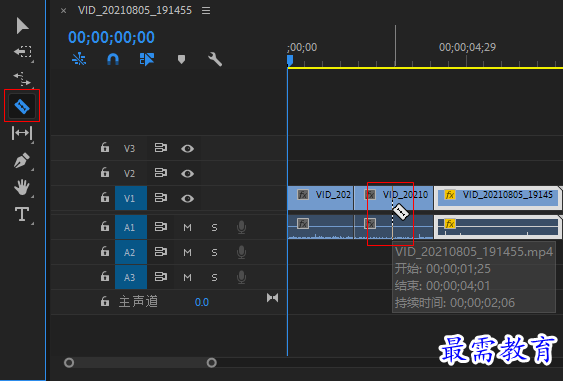Toggle lock on track A3

[104, 277]
